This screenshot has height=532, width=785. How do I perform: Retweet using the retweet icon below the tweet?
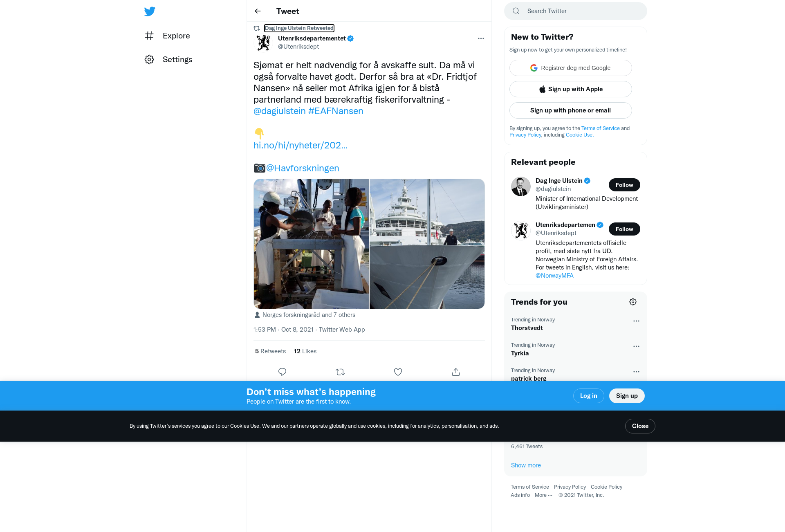[x=340, y=372]
